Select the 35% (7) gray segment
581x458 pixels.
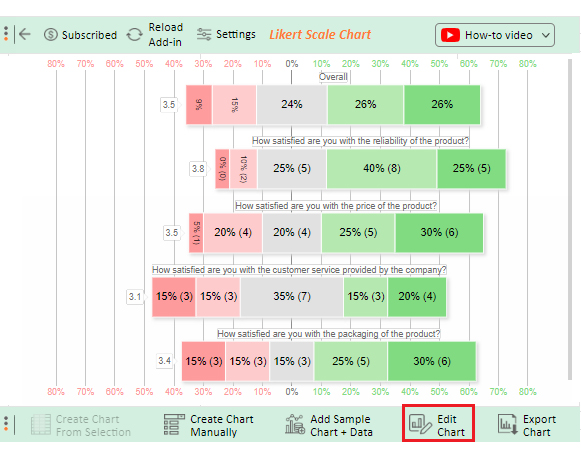(292, 296)
